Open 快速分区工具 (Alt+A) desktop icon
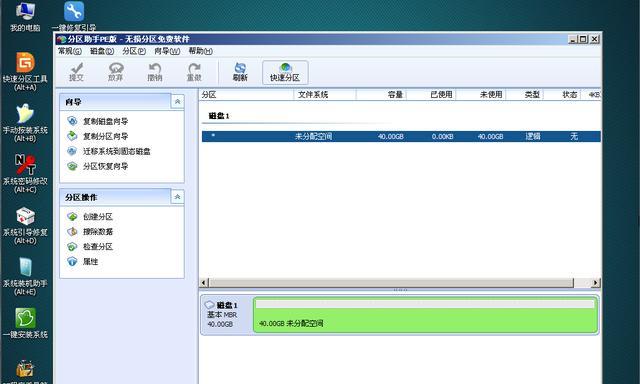Viewport: 640px width, 384px height. (x=25, y=72)
